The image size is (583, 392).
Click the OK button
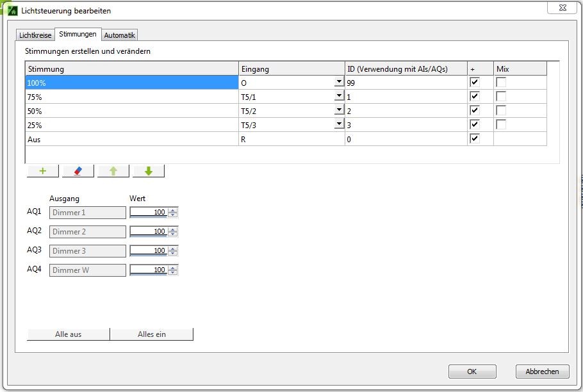(x=472, y=372)
